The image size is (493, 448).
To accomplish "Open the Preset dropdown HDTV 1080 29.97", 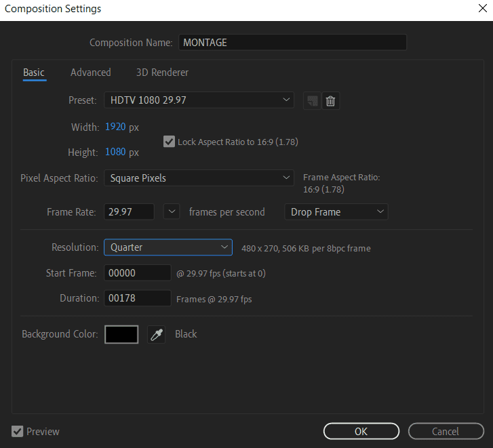I will (x=199, y=100).
